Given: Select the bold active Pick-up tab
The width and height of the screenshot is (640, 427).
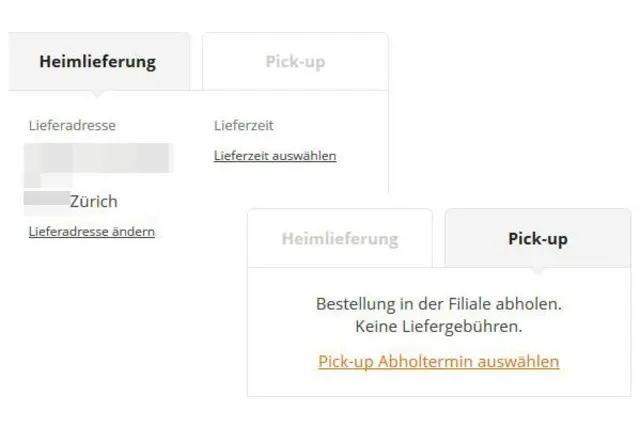Looking at the screenshot, I should coord(538,239).
